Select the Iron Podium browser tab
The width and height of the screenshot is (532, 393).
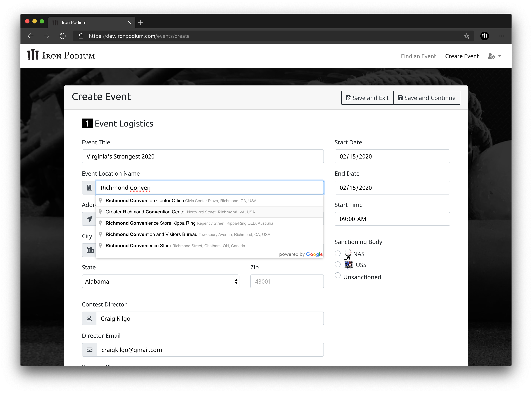tap(92, 23)
